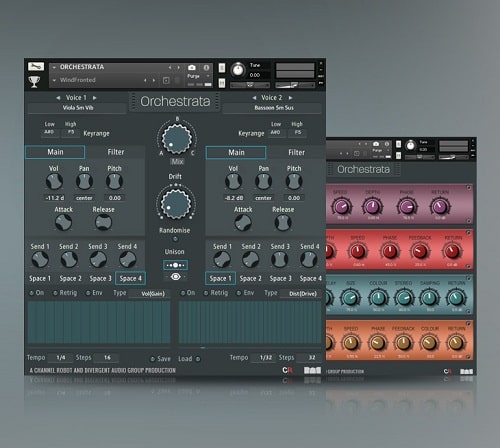This screenshot has width=500, height=448.
Task: Enable left sequencer Env toggle
Action: coord(88,293)
